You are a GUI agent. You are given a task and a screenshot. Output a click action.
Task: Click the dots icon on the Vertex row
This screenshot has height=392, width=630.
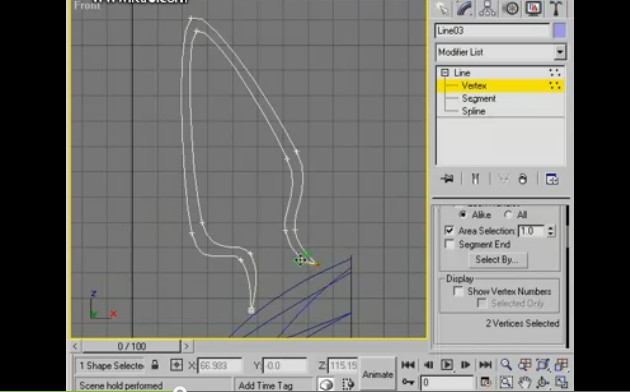(555, 86)
